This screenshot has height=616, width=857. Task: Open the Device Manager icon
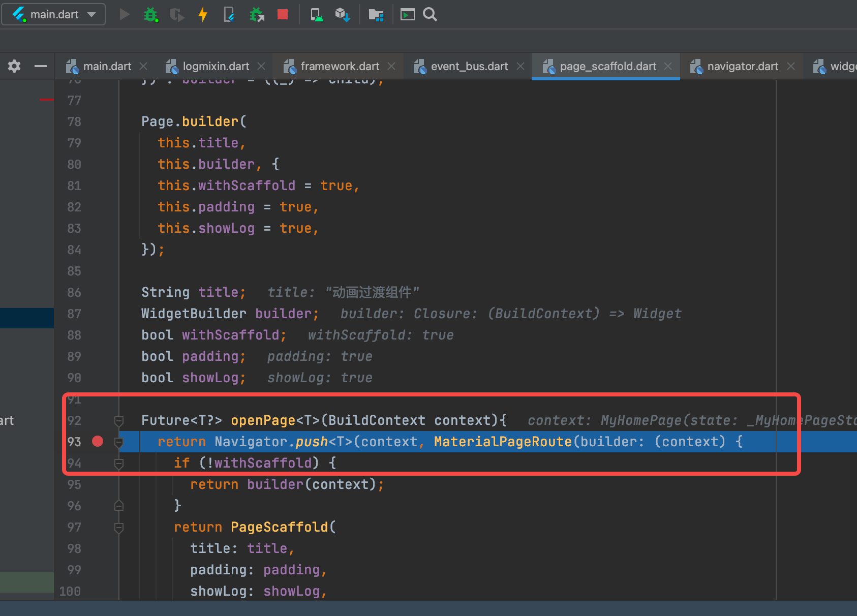317,14
